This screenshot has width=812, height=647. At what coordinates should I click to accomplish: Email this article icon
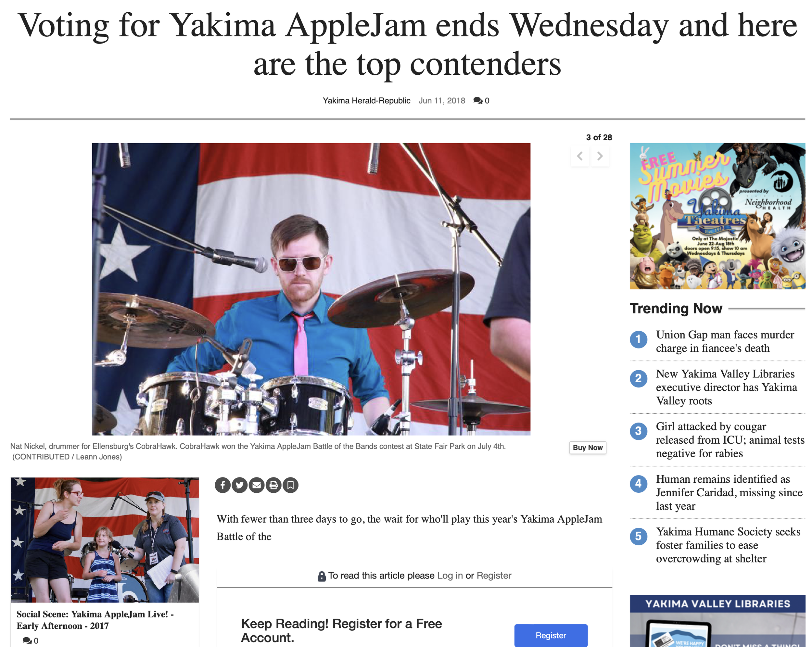257,485
